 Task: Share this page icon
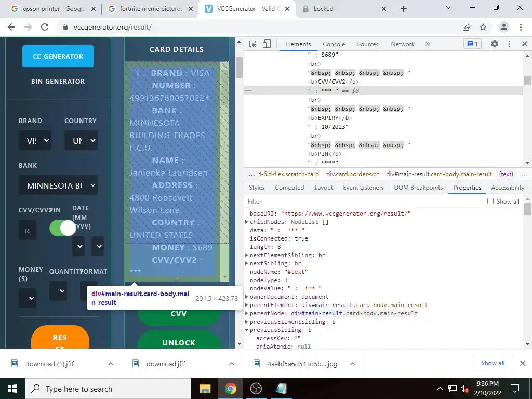[x=467, y=27]
